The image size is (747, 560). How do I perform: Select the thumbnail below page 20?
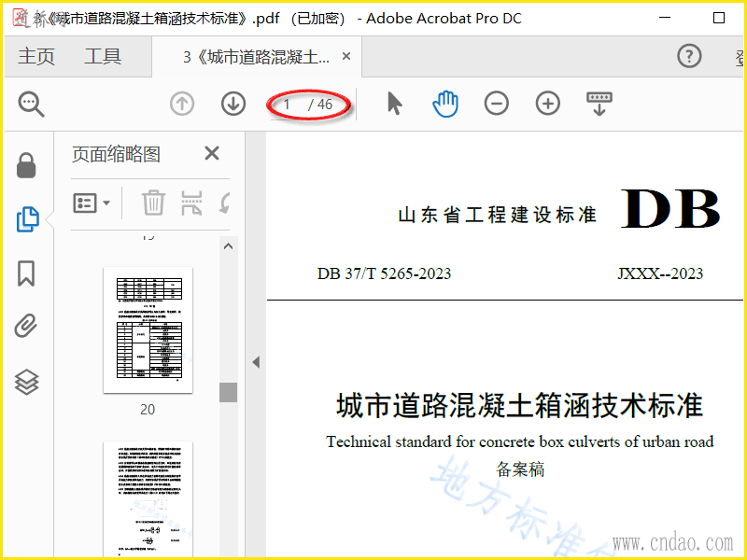(x=148, y=499)
